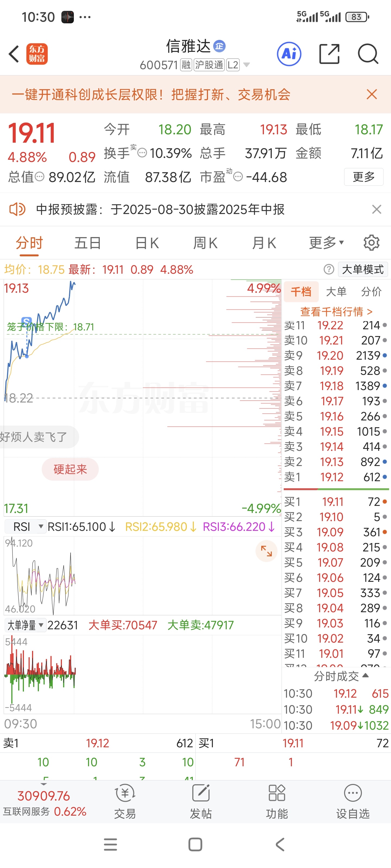391x868 pixels.
Task: Tap the back arrow at top left
Action: tap(14, 54)
